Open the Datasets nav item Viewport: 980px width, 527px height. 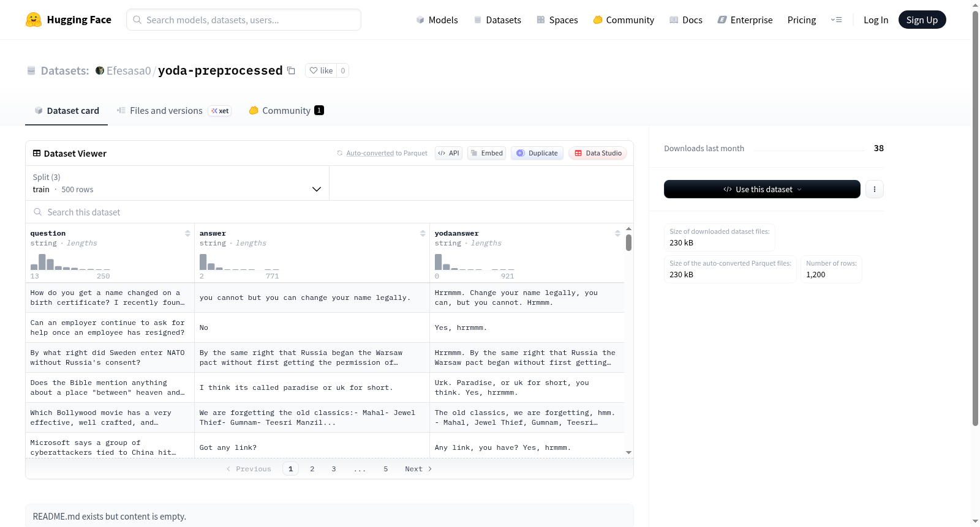pos(497,20)
